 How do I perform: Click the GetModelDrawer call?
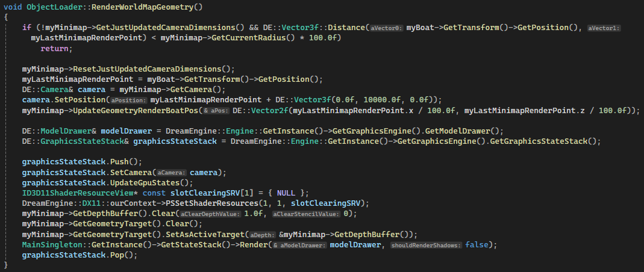pos(457,131)
